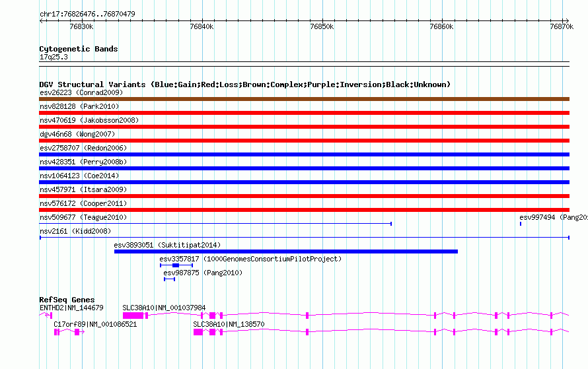Click the esv997494 label text
The image size is (588, 369).
(554, 217)
